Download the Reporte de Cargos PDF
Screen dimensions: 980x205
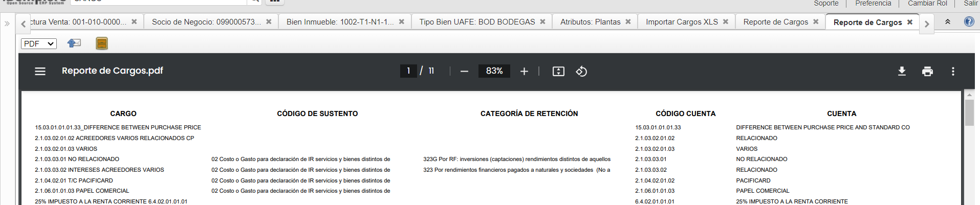(x=902, y=71)
